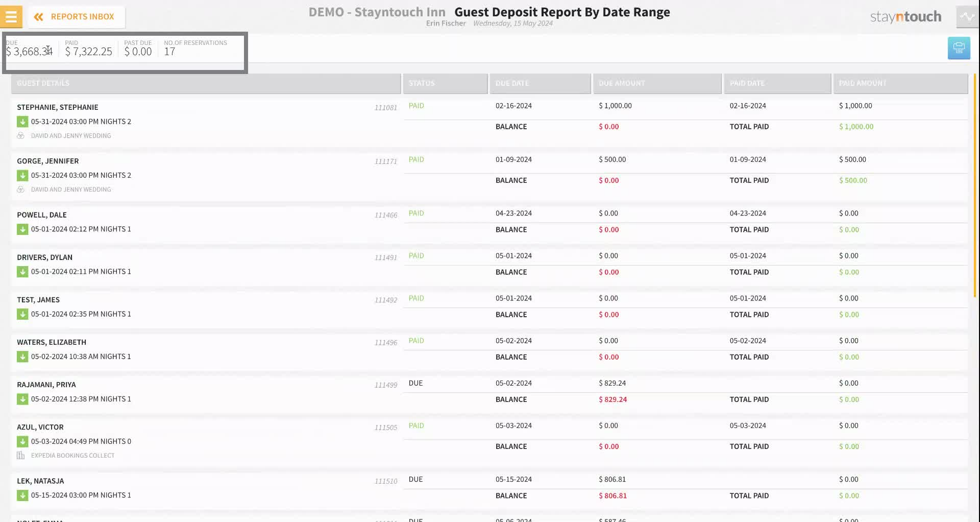
Task: Select guest name DRIVERS, DYLAN
Action: [x=45, y=257]
